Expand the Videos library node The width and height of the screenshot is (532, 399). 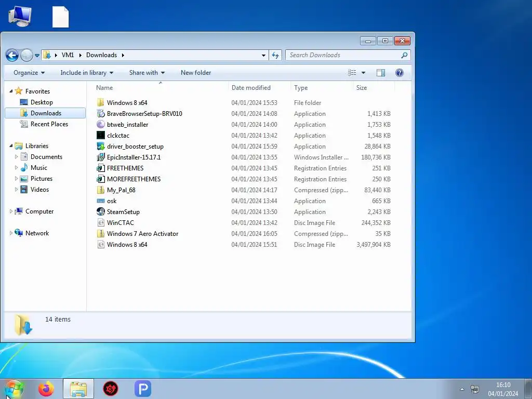(16, 189)
